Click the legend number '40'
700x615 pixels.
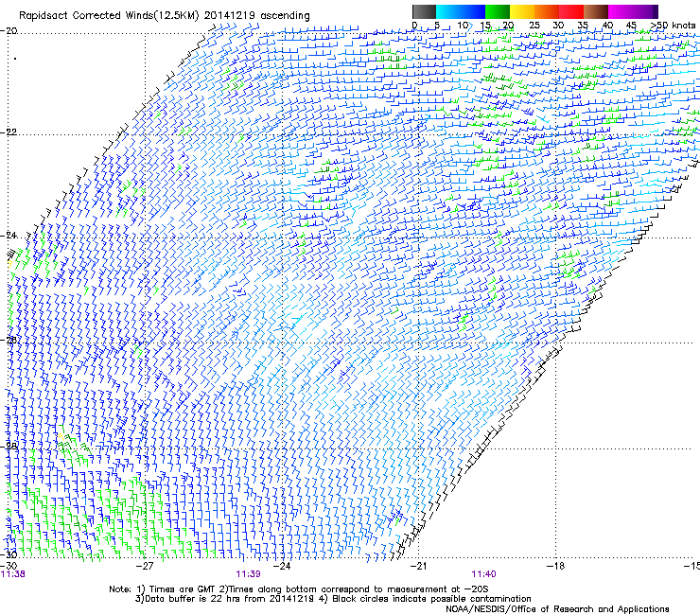coord(607,26)
